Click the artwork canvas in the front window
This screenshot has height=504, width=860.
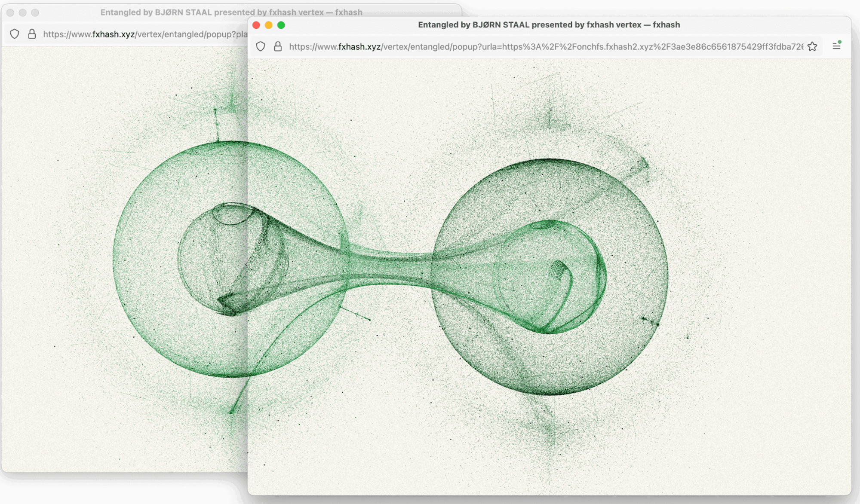coord(550,277)
